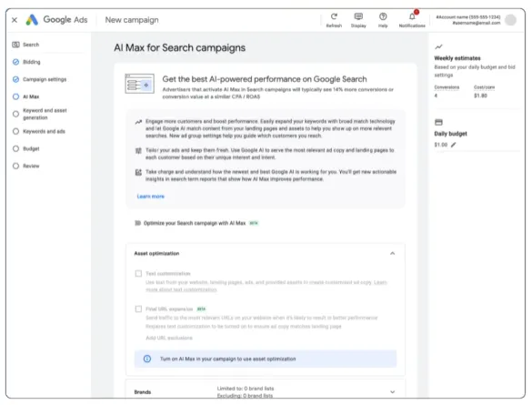The image size is (532, 405).
Task: Click the Conversions estimate label
Action: point(447,87)
